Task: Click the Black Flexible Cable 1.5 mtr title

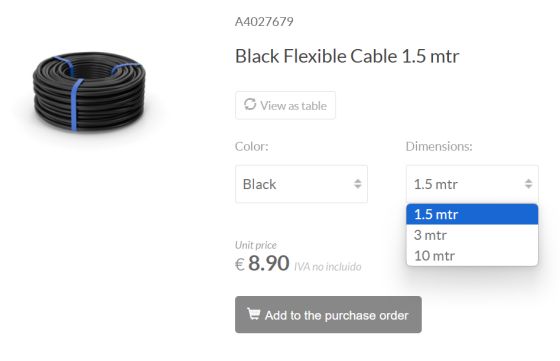Action: pos(347,56)
